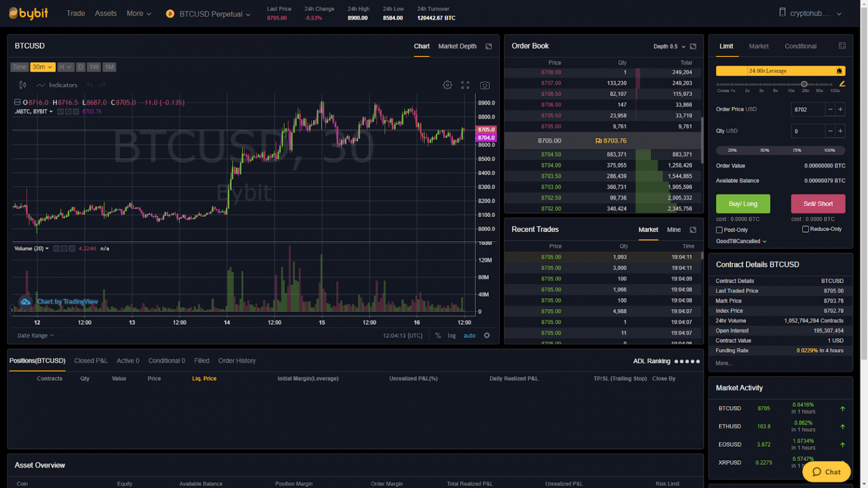
Task: Open the Chat button
Action: pos(826,472)
